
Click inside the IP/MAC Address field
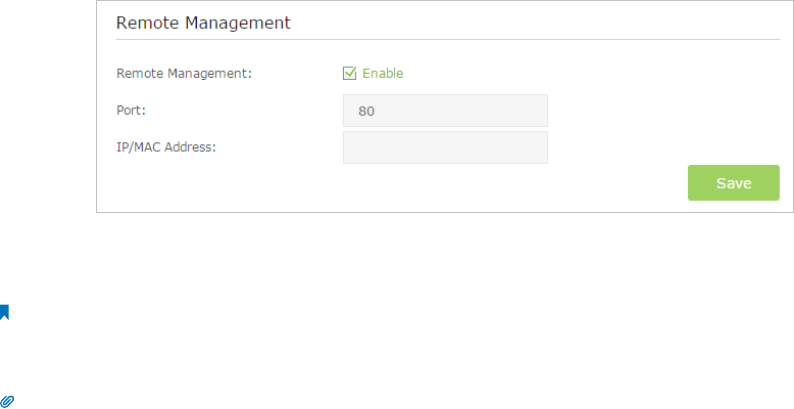coord(445,147)
